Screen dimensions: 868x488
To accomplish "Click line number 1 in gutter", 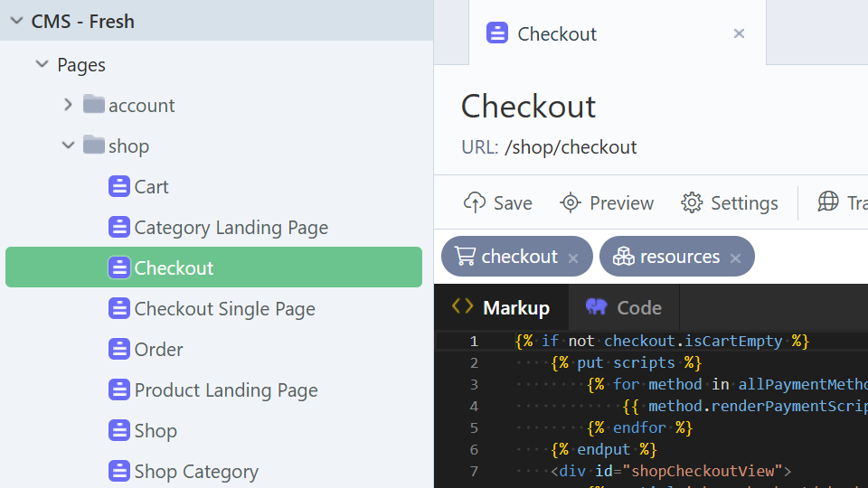I will pos(474,342).
